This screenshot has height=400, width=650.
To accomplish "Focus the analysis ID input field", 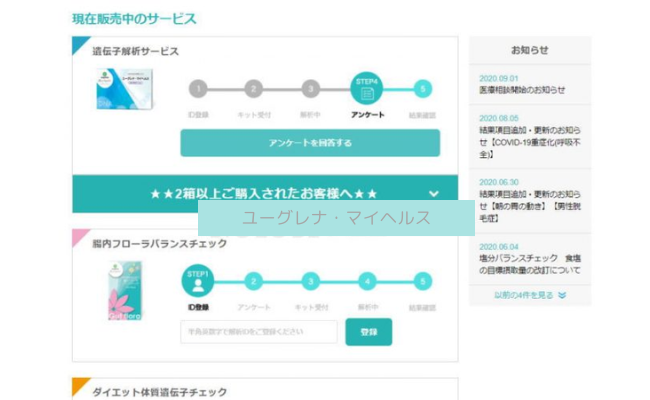I will tap(259, 332).
